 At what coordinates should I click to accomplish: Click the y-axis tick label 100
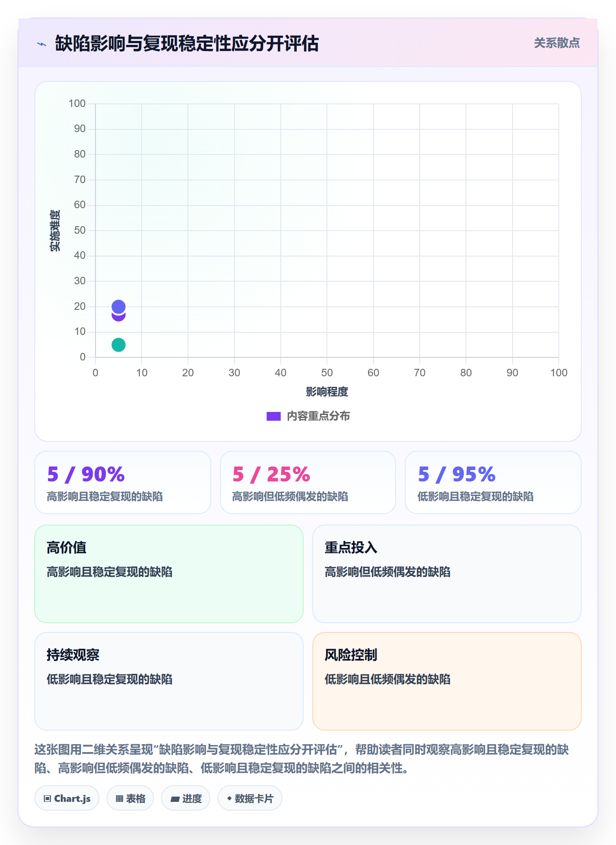[77, 103]
